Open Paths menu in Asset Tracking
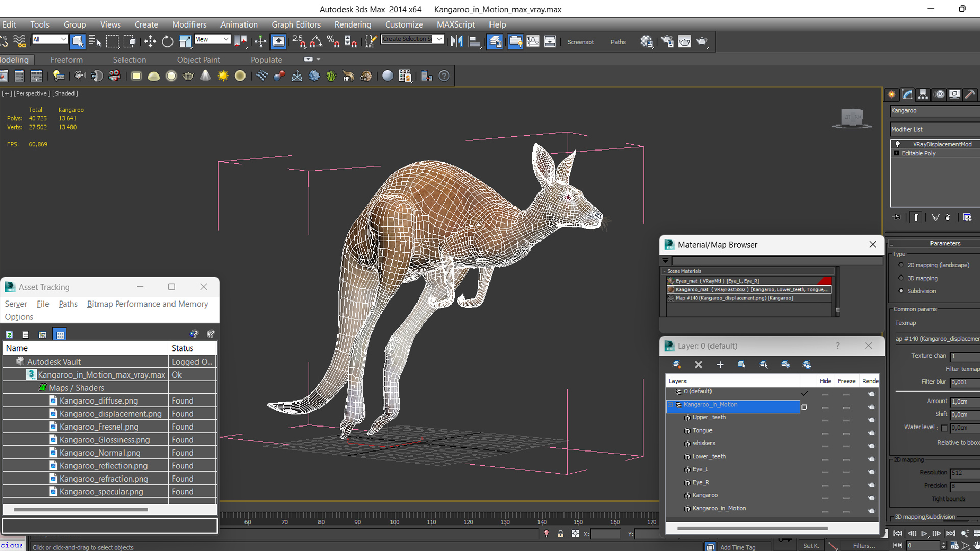The image size is (980, 551). coord(68,304)
